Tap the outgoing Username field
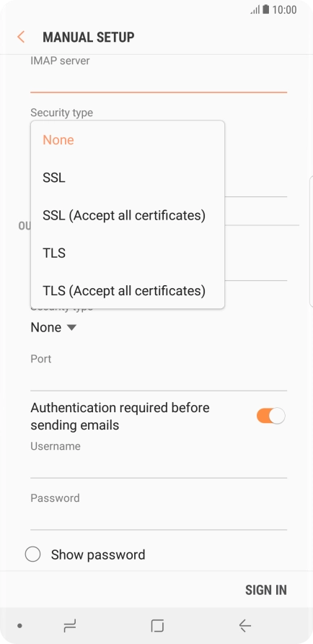This screenshot has height=644, width=313. [159, 466]
